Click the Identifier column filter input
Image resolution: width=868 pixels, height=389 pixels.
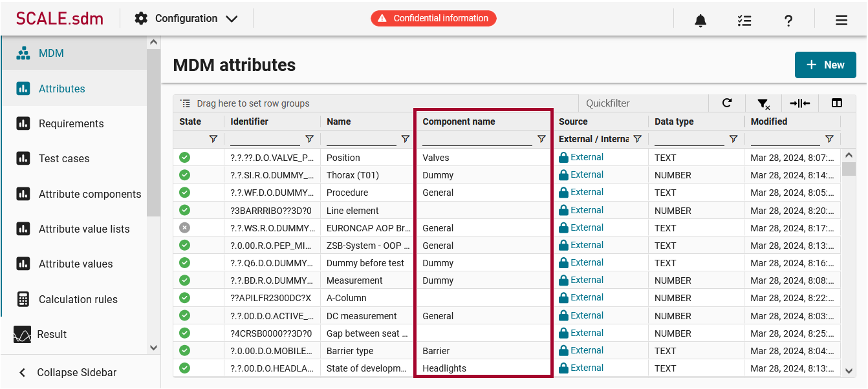pos(265,139)
